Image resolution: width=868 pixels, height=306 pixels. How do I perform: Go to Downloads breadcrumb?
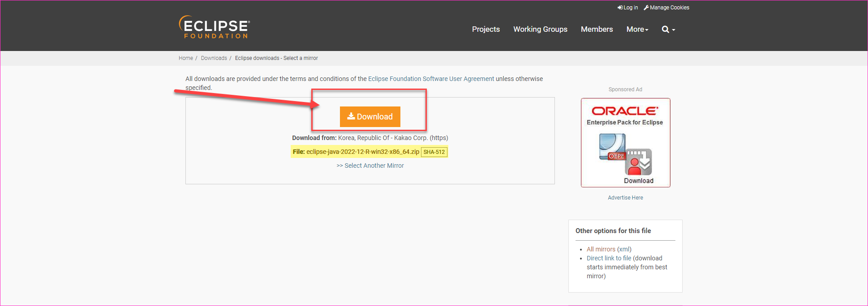click(214, 58)
